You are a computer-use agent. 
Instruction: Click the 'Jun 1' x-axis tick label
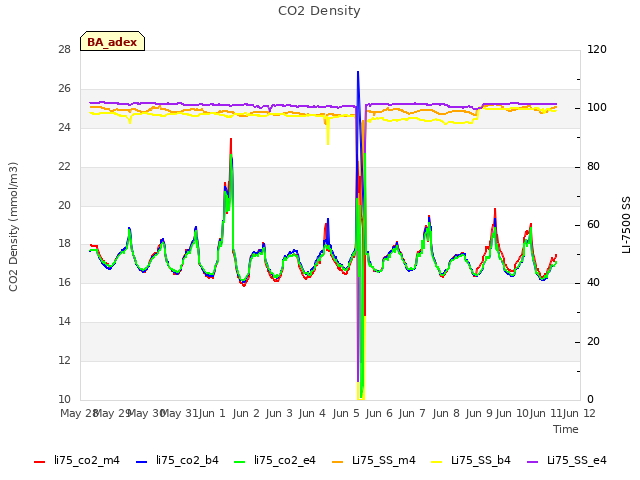pyautogui.click(x=212, y=413)
